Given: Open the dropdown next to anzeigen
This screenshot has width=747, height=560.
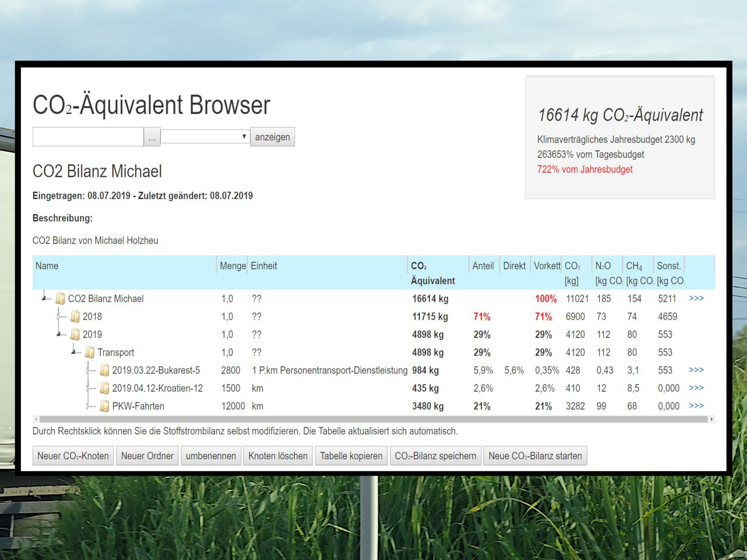Looking at the screenshot, I should click(x=205, y=136).
